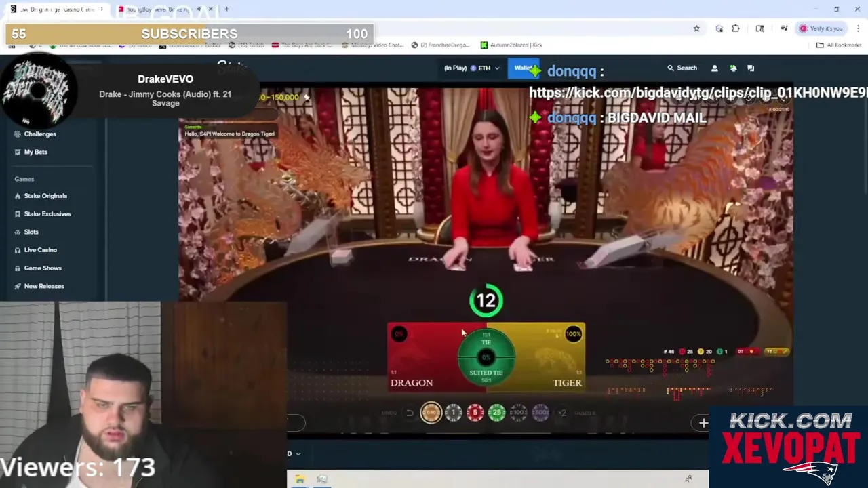The width and height of the screenshot is (868, 488).
Task: Open the Chrome three-dot menu
Action: 858,28
